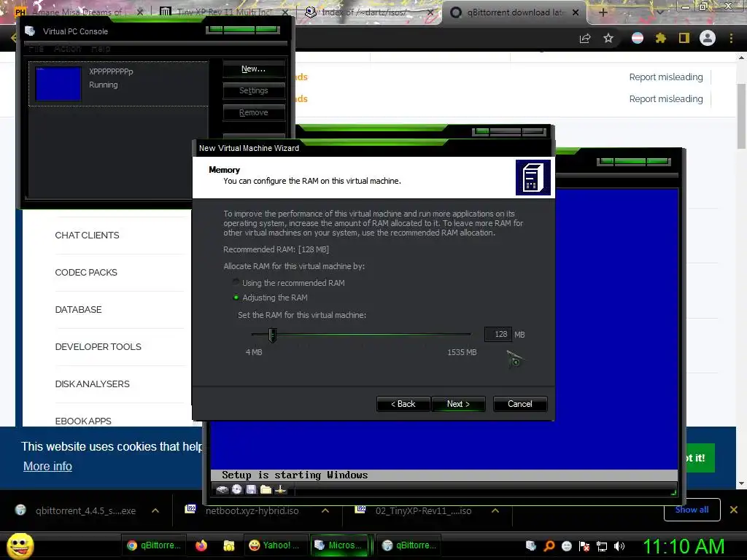The image size is (747, 560).
Task: Open the DATABASE category
Action: click(x=78, y=309)
